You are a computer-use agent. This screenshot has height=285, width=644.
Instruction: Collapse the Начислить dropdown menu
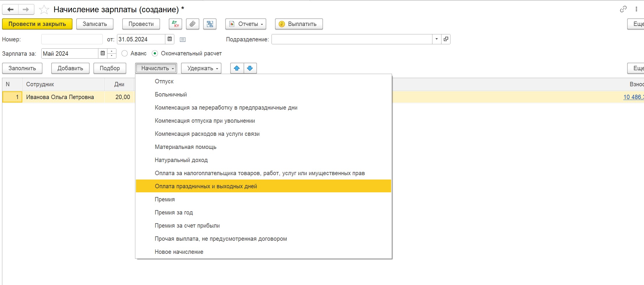[x=156, y=68]
